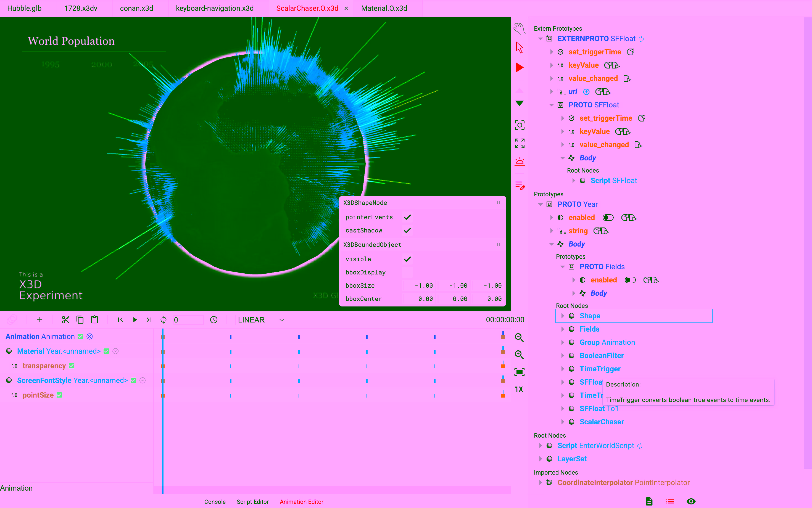Image resolution: width=812 pixels, height=508 pixels.
Task: Click the cut scissors icon in animation toolbar
Action: point(65,320)
